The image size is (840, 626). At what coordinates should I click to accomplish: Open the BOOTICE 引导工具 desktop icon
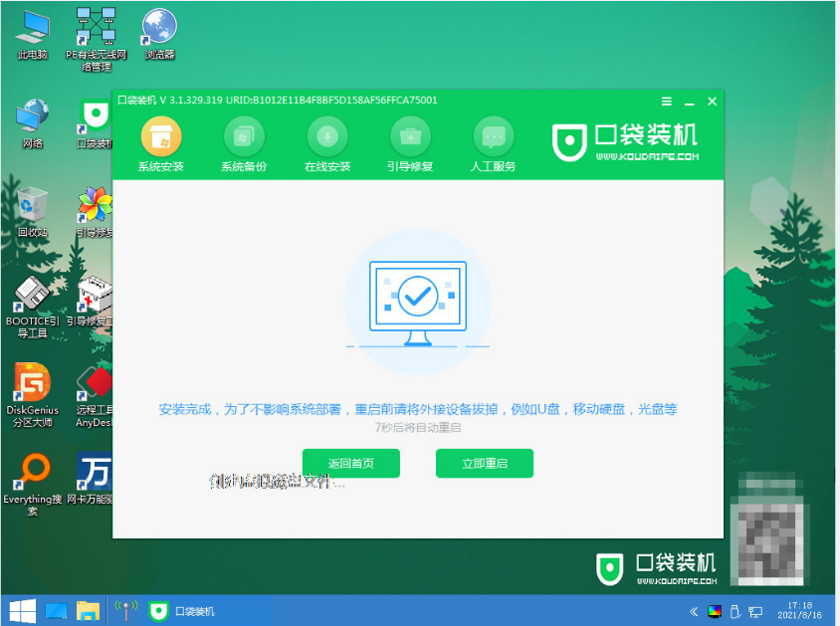(30, 299)
